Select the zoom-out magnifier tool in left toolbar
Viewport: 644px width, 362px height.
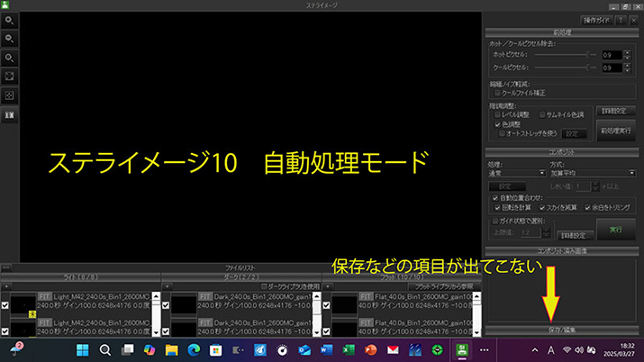9,39
